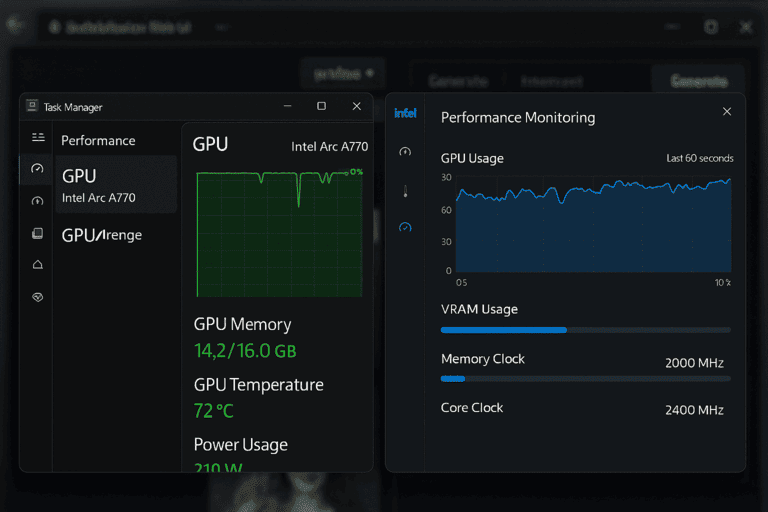
Task: Open the book-shaped icon in Task Manager sidebar
Action: coord(37,233)
